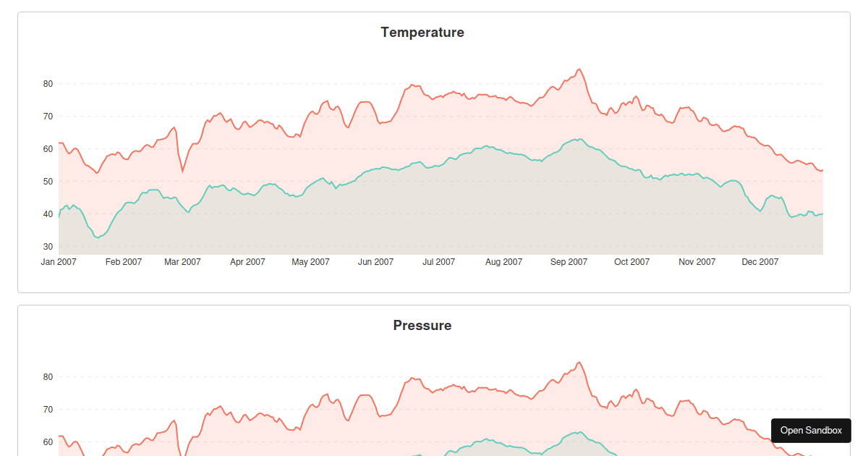
Task: Click the Pressure chart title
Action: pos(422,326)
